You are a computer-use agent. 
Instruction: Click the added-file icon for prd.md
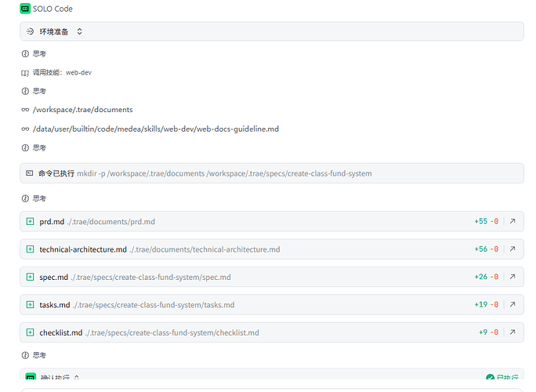30,221
